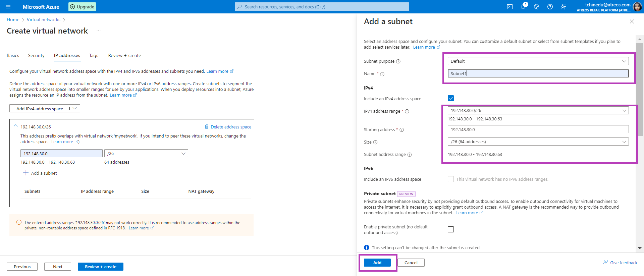Click the scroll down arrow of the subnet panel
The height and width of the screenshot is (276, 644).
(x=640, y=248)
